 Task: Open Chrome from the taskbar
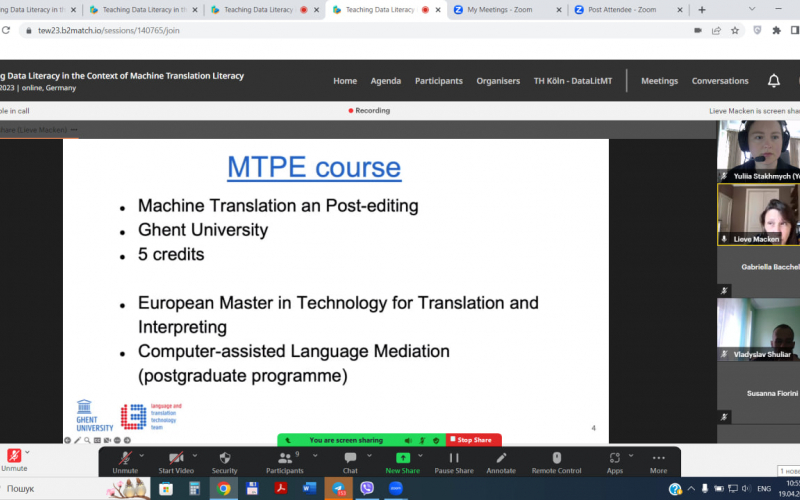point(223,488)
